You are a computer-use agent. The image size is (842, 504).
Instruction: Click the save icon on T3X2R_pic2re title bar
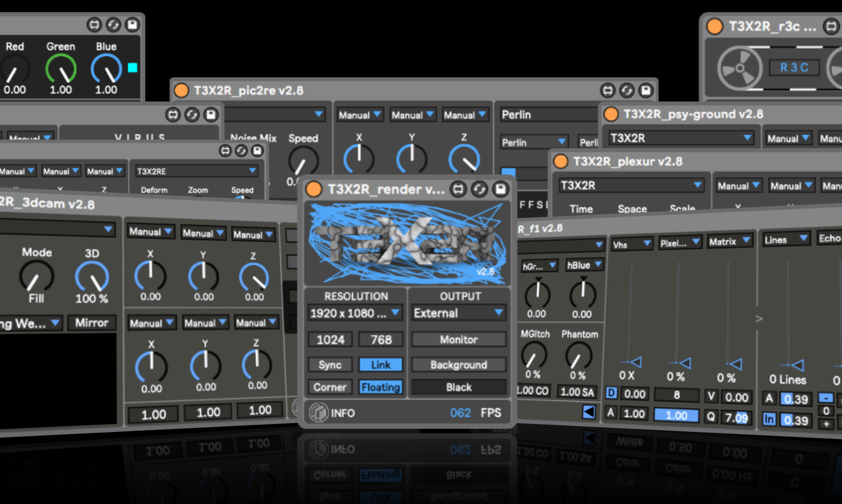pyautogui.click(x=645, y=90)
